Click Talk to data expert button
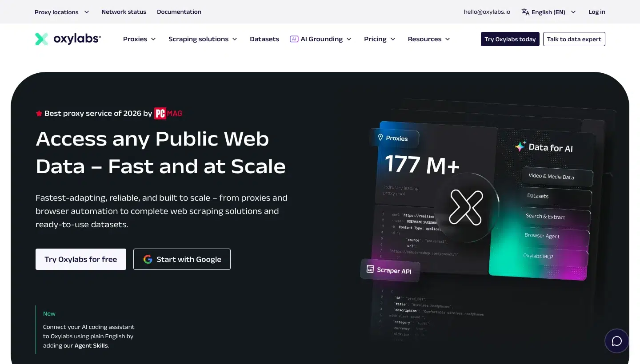The width and height of the screenshot is (640, 364). (x=574, y=39)
